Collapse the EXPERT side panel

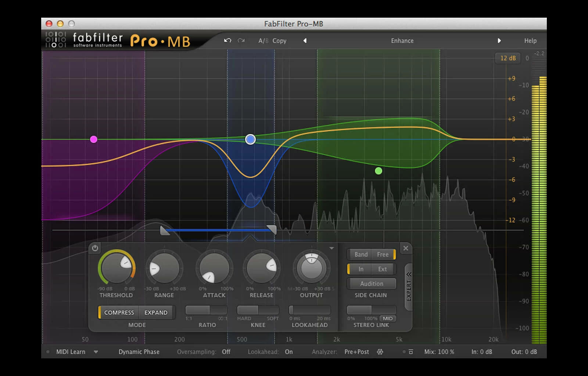[409, 287]
